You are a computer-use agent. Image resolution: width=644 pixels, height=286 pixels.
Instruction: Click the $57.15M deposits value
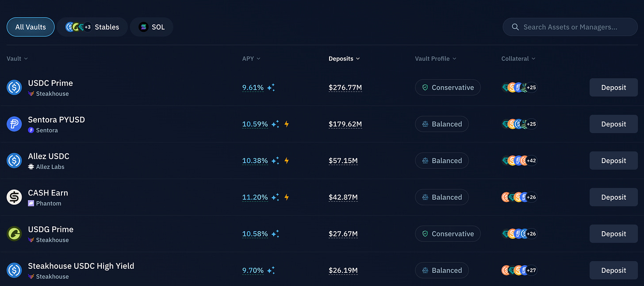(x=343, y=160)
